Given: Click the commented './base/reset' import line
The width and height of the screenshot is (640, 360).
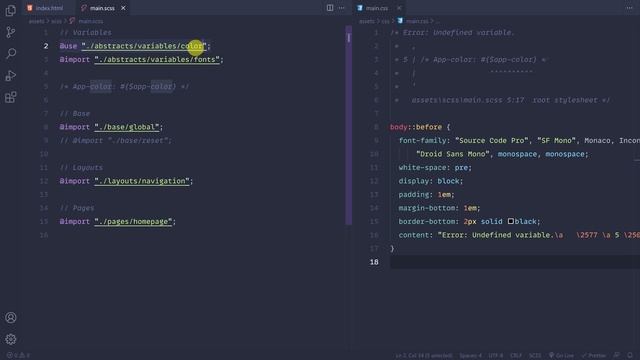Looking at the screenshot, I should click(x=116, y=140).
